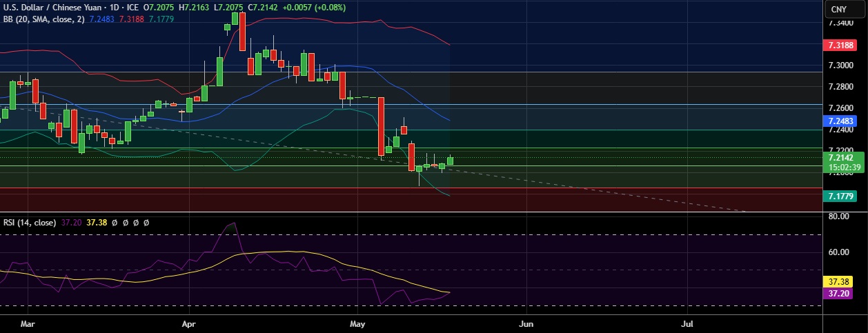868x333 pixels.
Task: Click the 80.00 RSI scale value
Action: (839, 216)
